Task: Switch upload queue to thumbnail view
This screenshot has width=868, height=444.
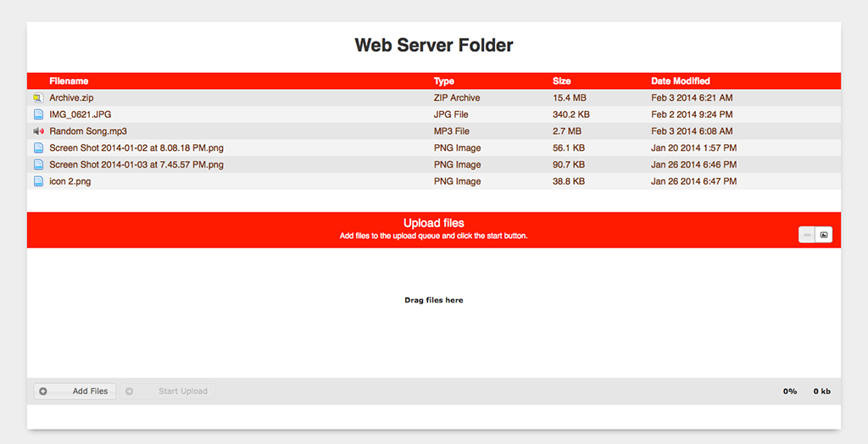Action: [823, 235]
